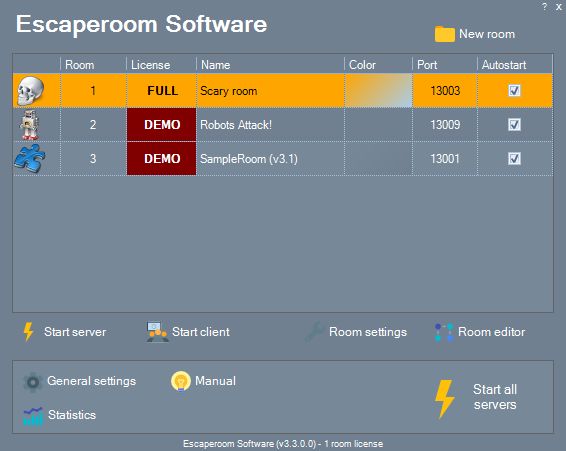Image resolution: width=566 pixels, height=451 pixels.
Task: Click the Scary room color swatch
Action: click(378, 91)
